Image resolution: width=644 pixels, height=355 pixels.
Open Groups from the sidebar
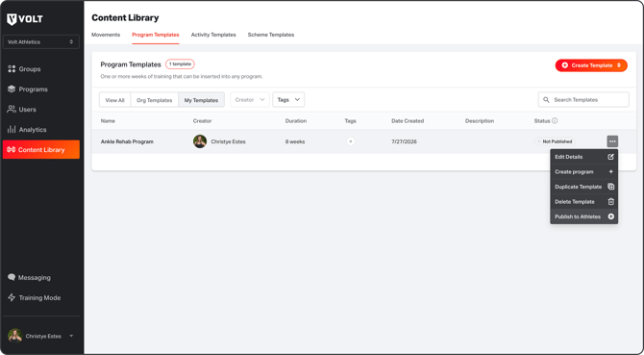pyautogui.click(x=24, y=69)
